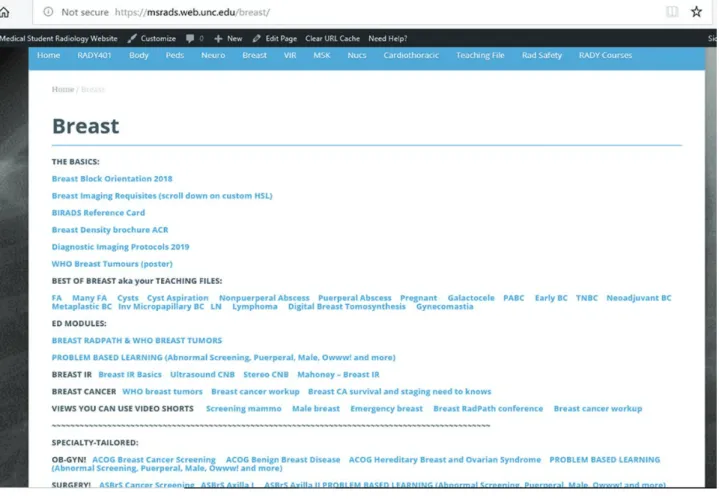Viewport: 719px width, 499px height.
Task: Open the Rad Safety navigation tab
Action: click(x=542, y=55)
